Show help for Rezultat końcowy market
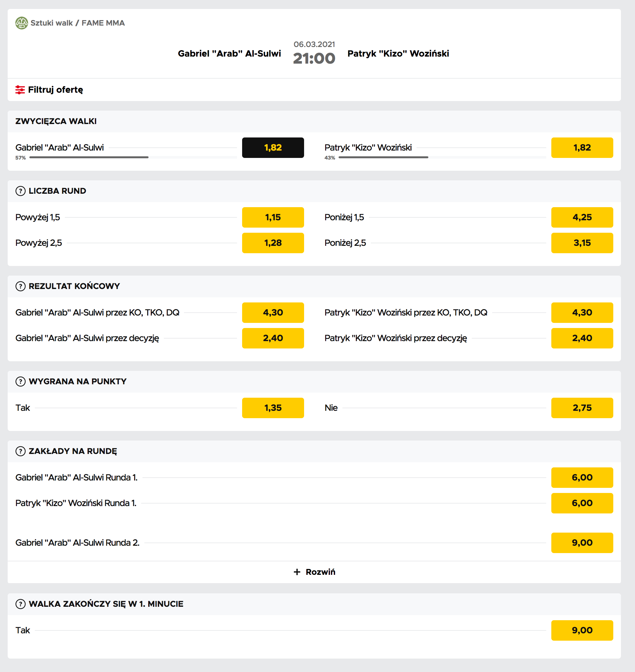Image resolution: width=635 pixels, height=672 pixels. [x=21, y=286]
